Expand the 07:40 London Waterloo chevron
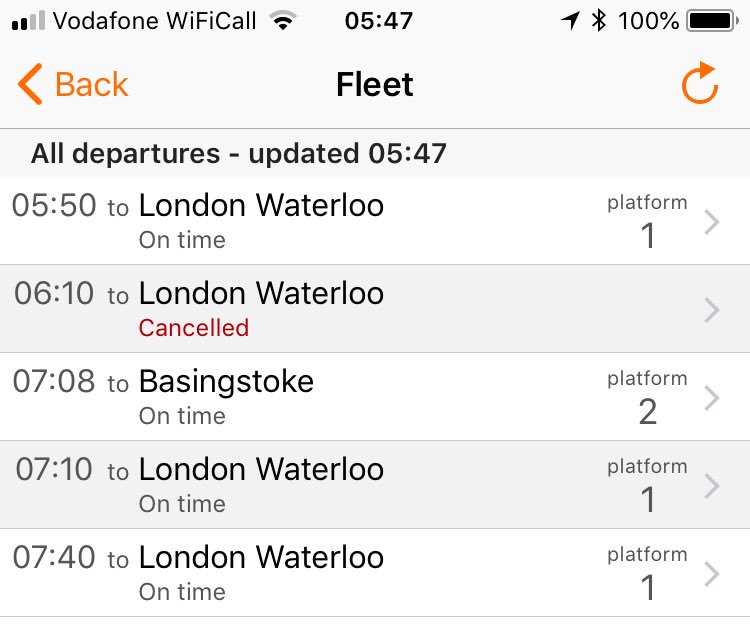This screenshot has height=624, width=750. point(712,574)
